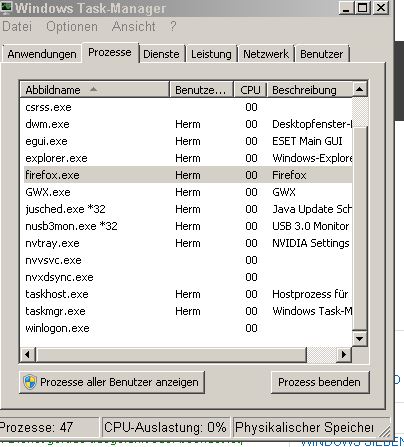This screenshot has width=404, height=447.
Task: Switch to the Anwendungen tab
Action: click(x=42, y=54)
